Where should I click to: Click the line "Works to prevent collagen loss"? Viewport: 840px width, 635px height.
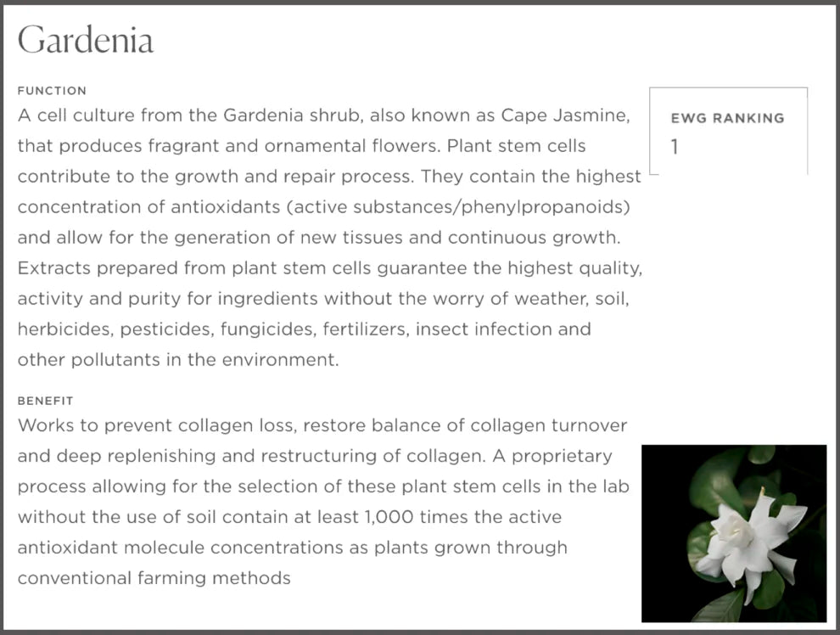322,424
